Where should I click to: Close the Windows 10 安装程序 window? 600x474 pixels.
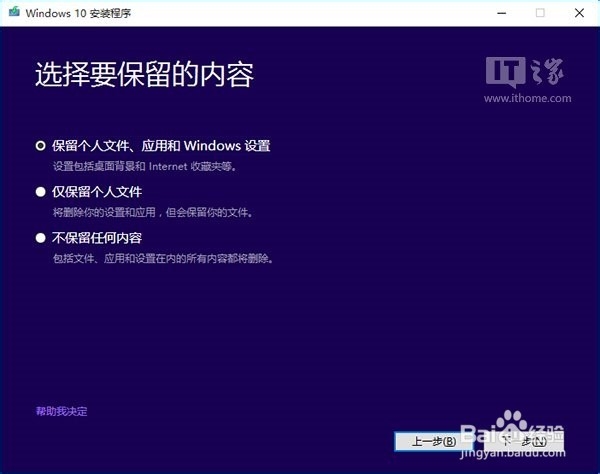click(x=579, y=13)
